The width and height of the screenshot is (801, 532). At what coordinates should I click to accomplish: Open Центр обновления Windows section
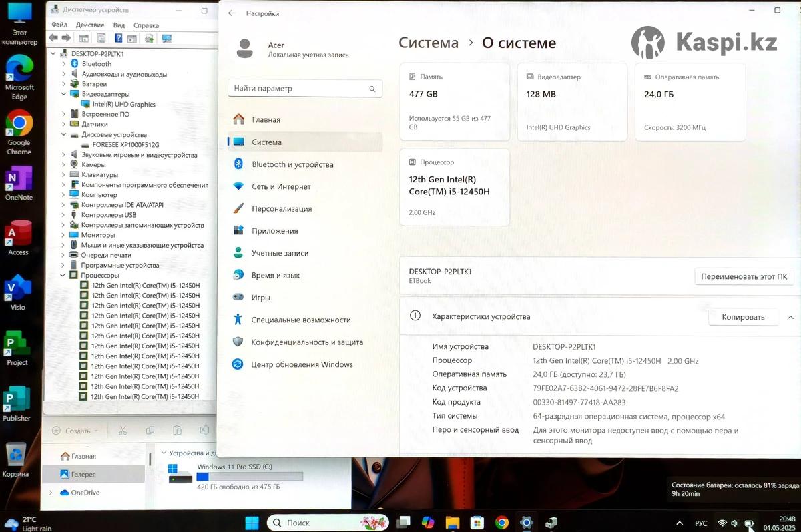[305, 364]
